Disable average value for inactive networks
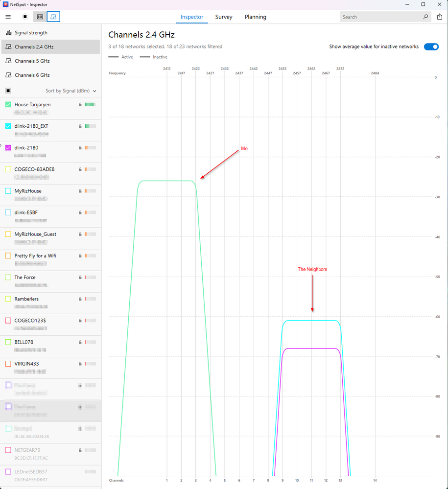448x489 pixels. tap(430, 47)
